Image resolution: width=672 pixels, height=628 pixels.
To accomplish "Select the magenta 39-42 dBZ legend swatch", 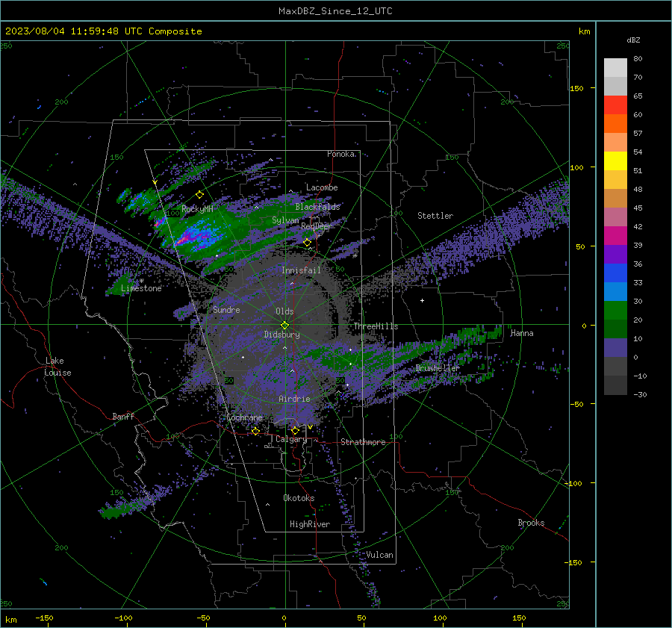I will [x=615, y=236].
